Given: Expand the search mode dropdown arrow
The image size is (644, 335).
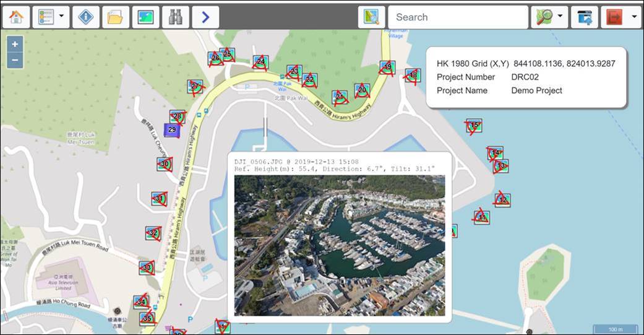Looking at the screenshot, I should click(x=560, y=17).
